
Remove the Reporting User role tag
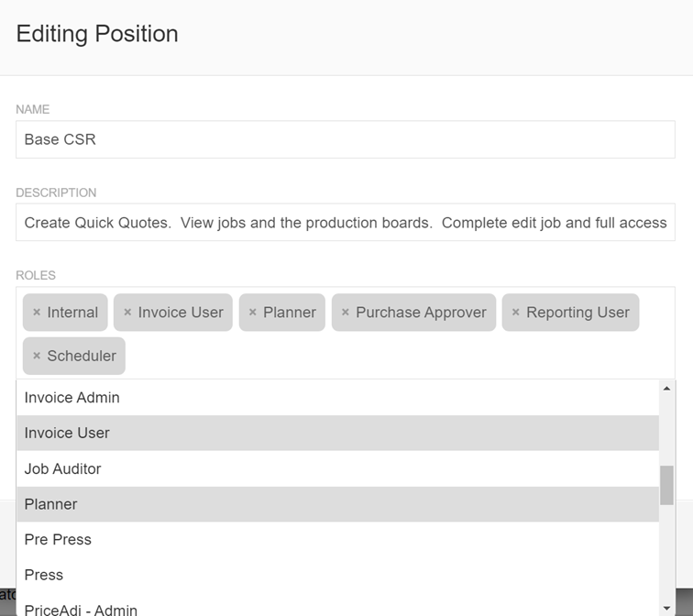coord(516,313)
